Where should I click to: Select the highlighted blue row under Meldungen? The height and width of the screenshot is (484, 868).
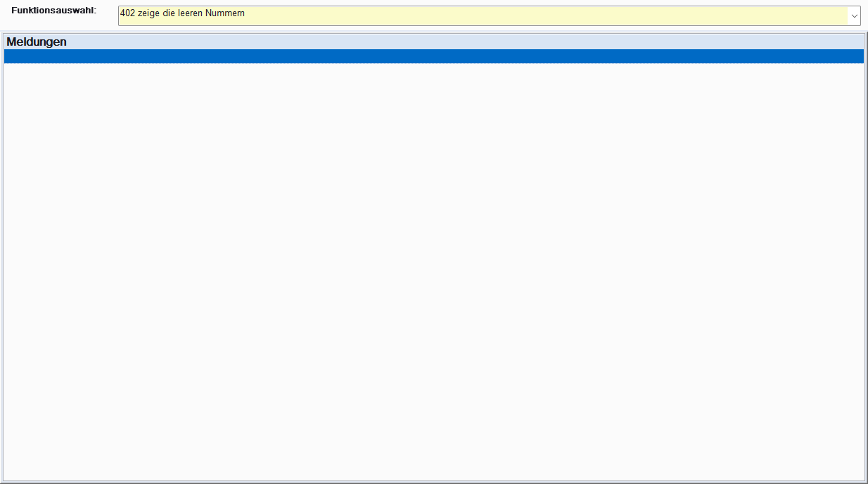pos(433,56)
